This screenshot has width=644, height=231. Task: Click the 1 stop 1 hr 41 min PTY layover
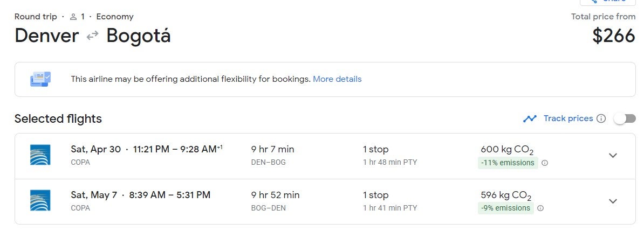390,201
